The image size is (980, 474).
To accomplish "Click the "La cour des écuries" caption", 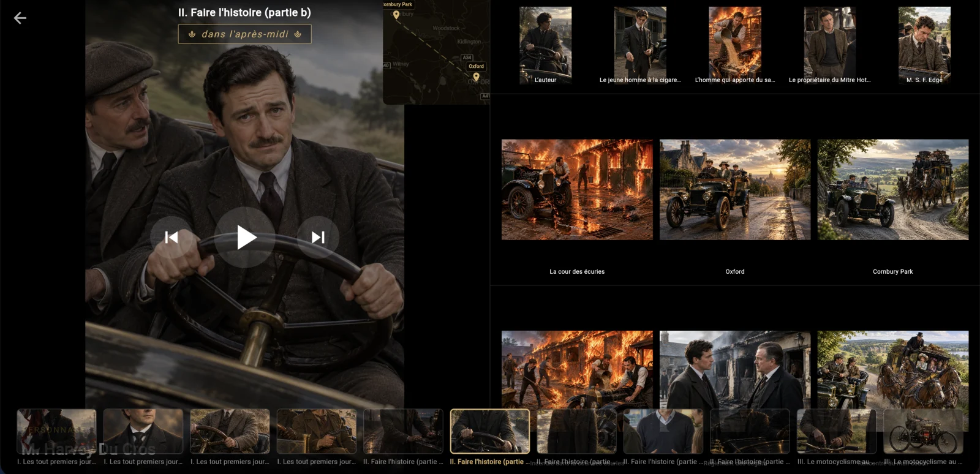I will 577,271.
